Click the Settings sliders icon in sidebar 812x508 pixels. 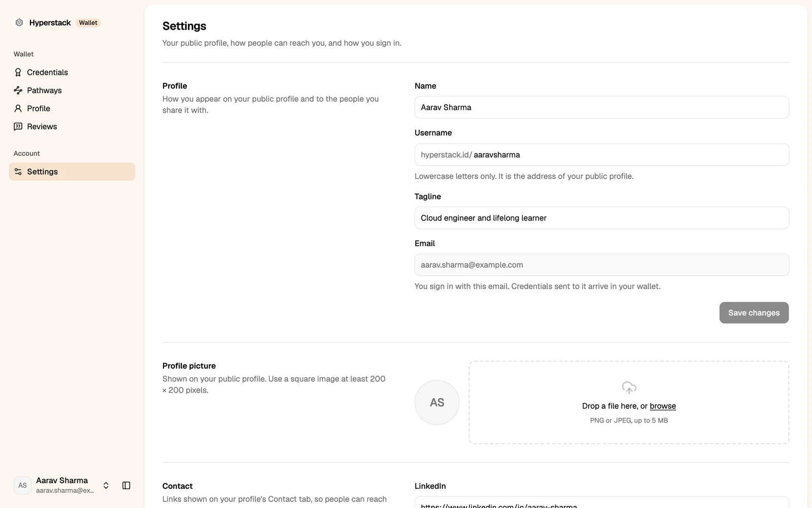18,172
